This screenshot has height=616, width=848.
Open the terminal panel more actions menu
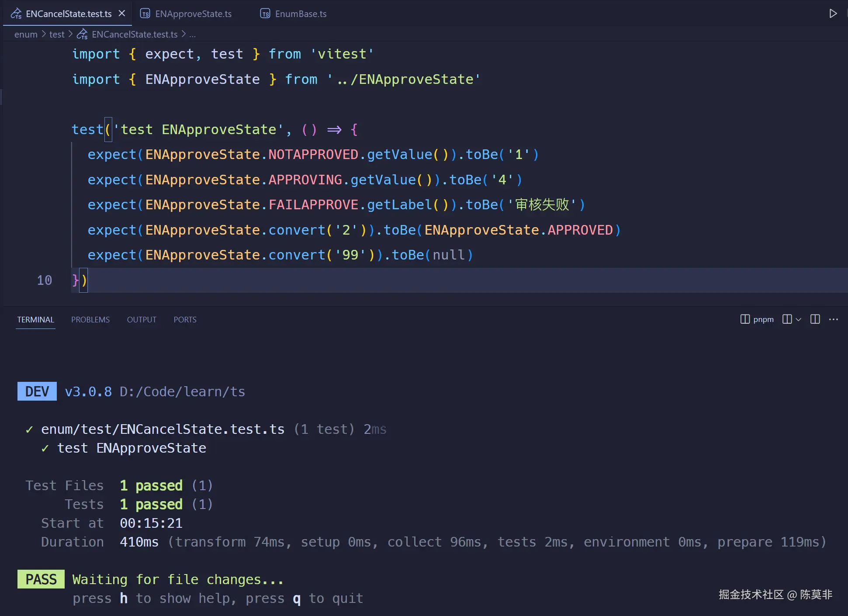point(834,319)
